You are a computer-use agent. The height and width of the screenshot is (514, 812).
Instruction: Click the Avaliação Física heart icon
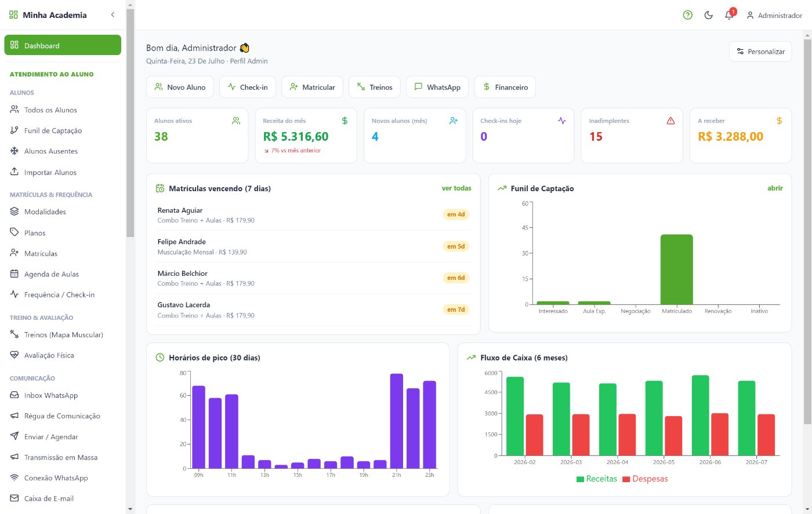14,355
